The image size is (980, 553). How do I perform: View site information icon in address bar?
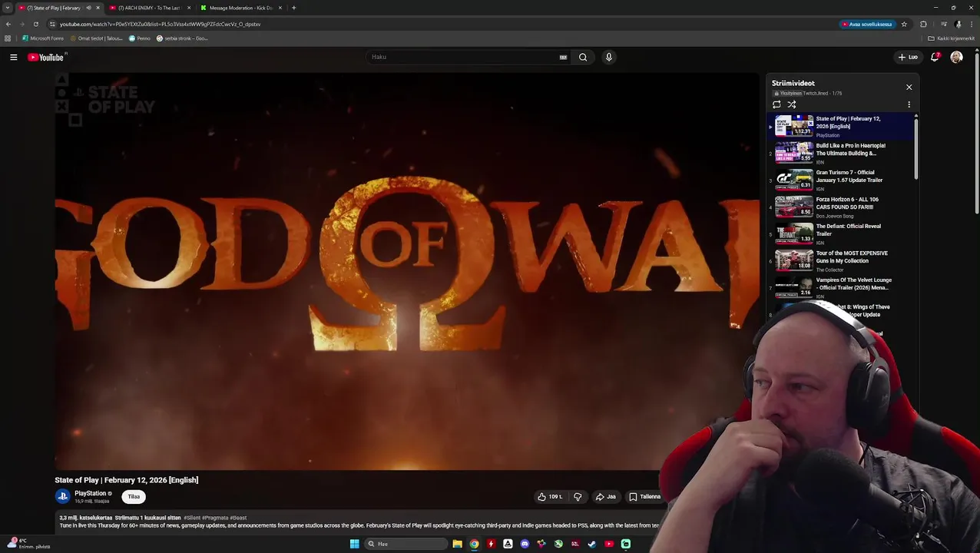coord(52,24)
